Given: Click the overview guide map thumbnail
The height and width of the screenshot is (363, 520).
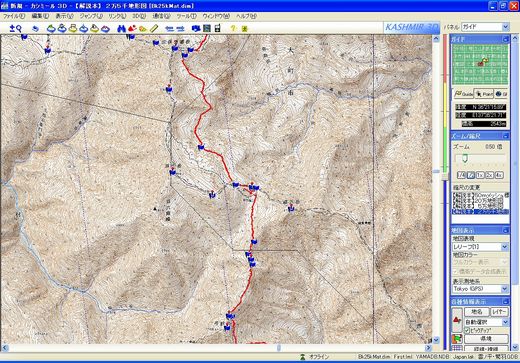Looking at the screenshot, I should pos(480,64).
